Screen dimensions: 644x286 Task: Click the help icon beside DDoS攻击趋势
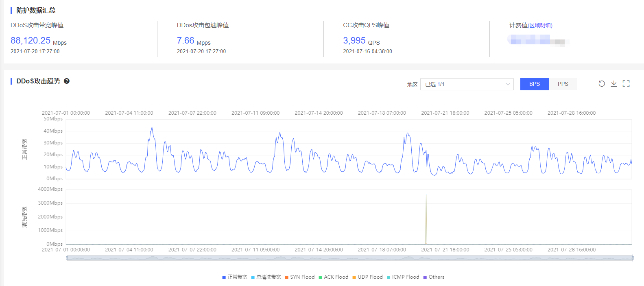point(67,81)
